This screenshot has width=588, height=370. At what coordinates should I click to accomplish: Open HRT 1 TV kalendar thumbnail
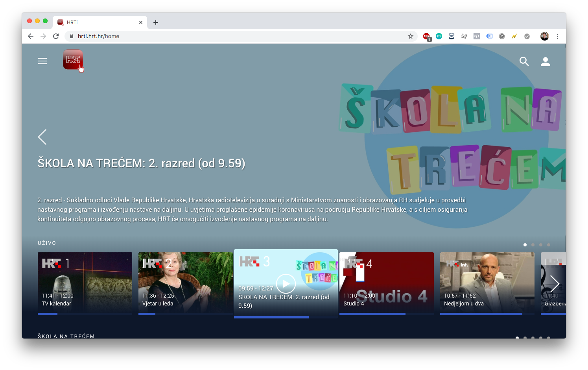[85, 283]
